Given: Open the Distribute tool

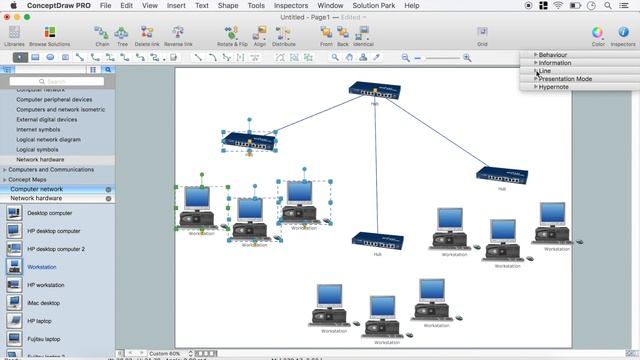Looking at the screenshot, I should (283, 36).
